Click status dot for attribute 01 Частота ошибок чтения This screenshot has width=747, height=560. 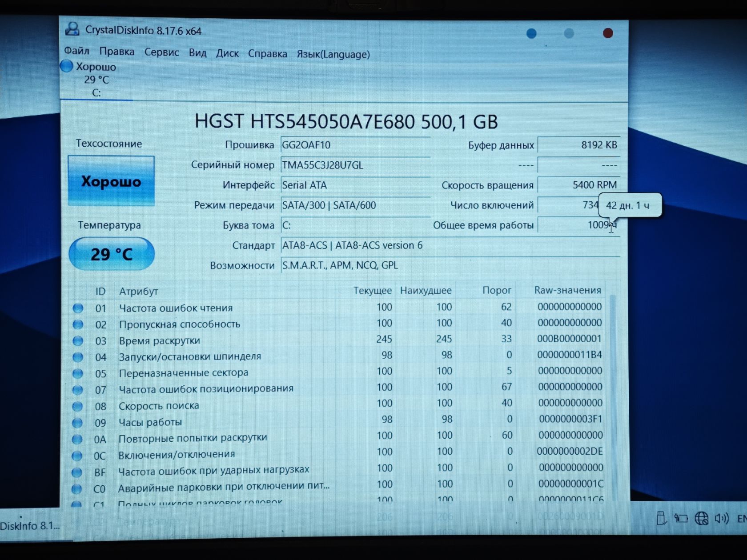click(78, 308)
